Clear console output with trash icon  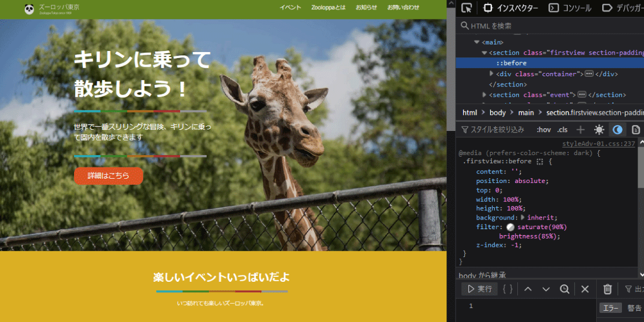608,289
